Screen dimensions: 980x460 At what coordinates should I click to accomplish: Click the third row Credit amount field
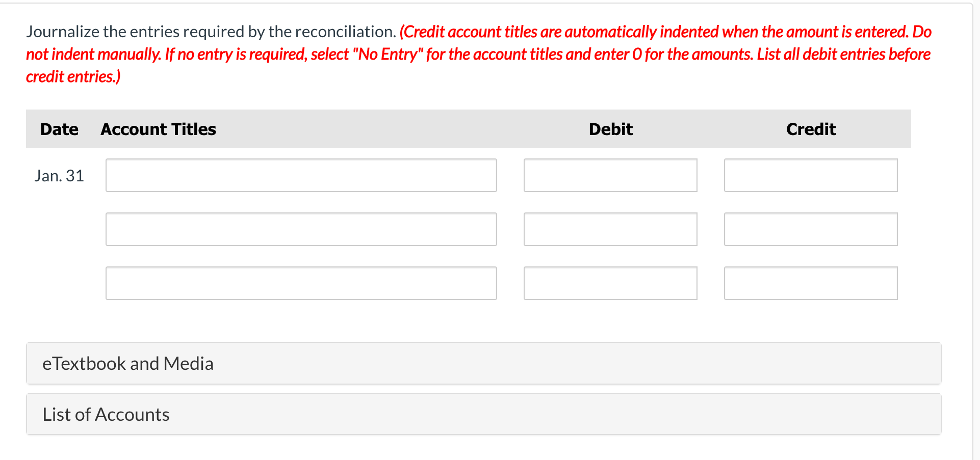810,283
